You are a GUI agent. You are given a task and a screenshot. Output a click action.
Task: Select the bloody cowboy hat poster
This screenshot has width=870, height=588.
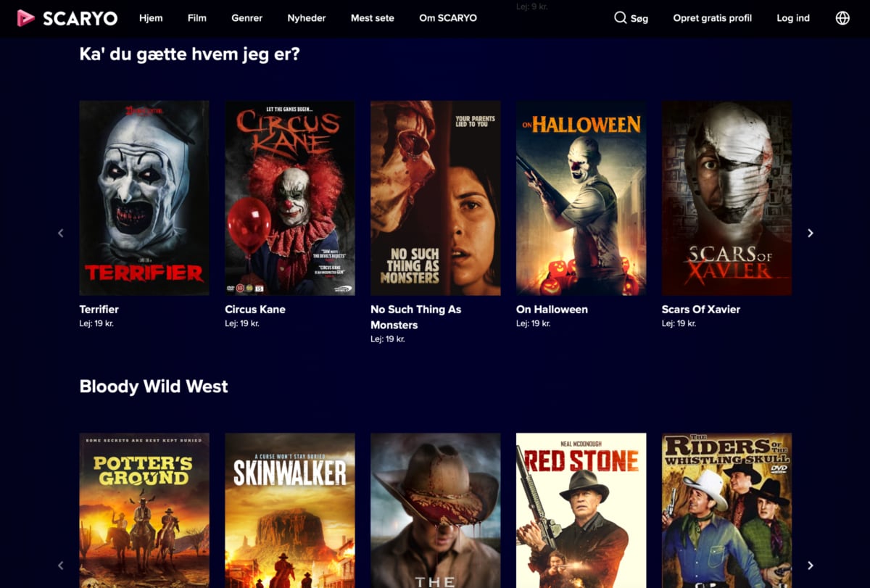tap(436, 510)
